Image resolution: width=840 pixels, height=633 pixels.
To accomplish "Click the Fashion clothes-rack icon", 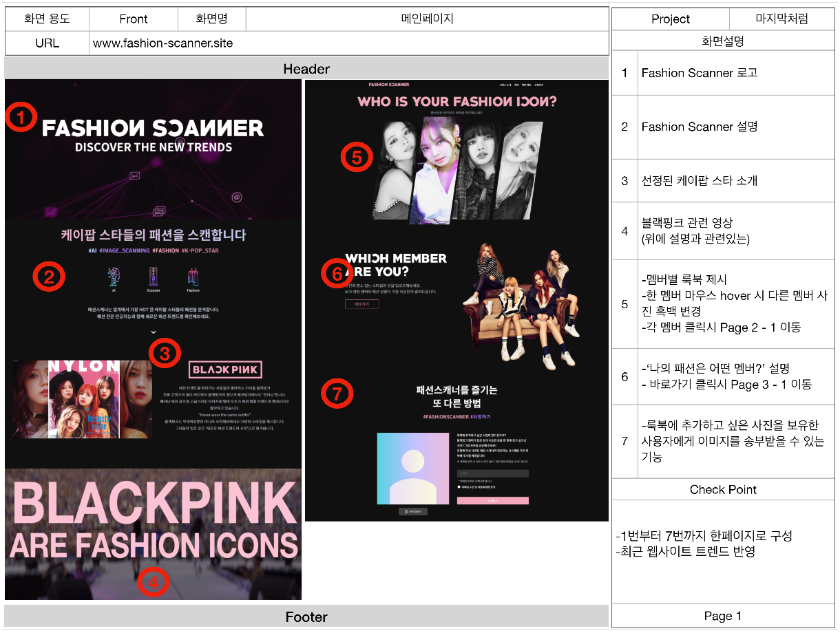I will point(193,277).
